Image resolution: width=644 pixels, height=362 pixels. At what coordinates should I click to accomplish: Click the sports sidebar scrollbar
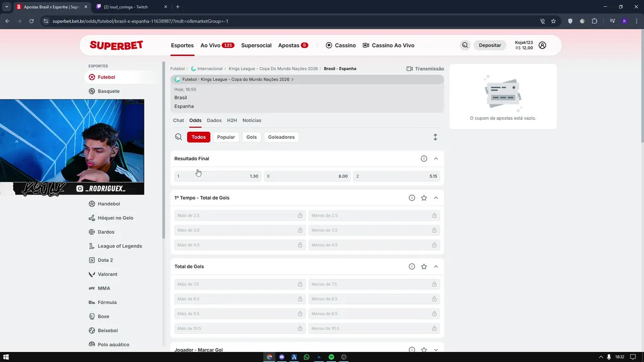pyautogui.click(x=163, y=151)
